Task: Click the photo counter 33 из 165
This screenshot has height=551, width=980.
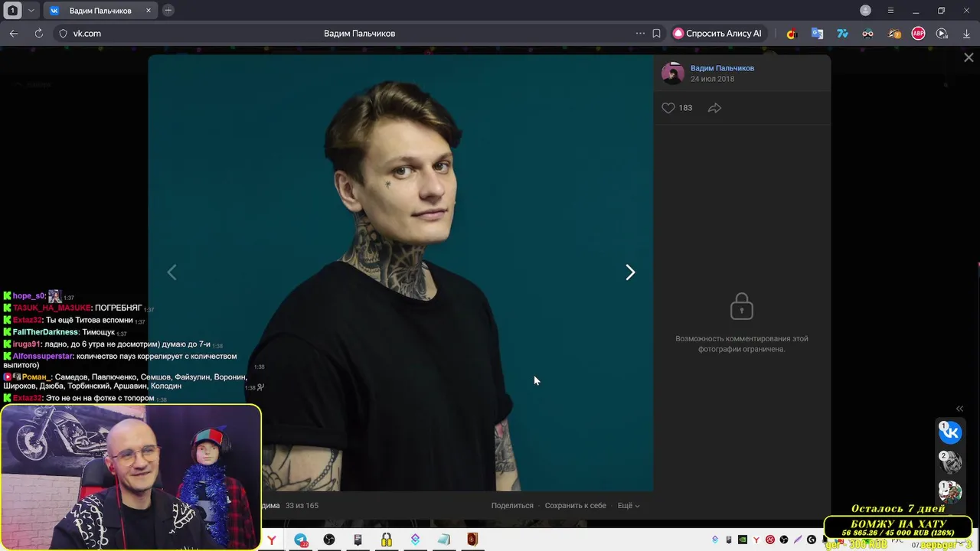Action: tap(302, 506)
